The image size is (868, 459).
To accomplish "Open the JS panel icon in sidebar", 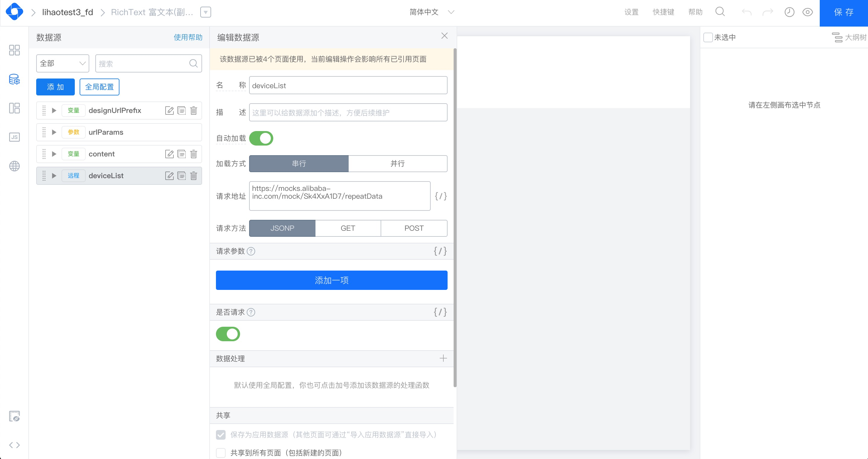I will 14,137.
